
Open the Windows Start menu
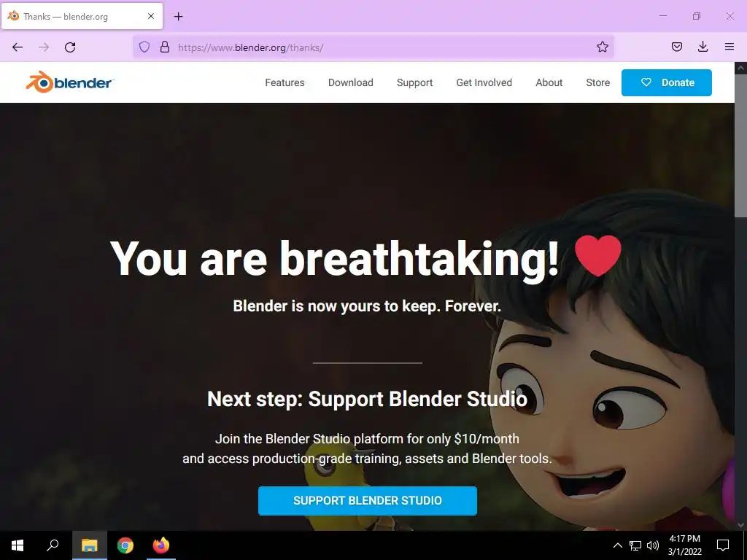[x=18, y=545]
